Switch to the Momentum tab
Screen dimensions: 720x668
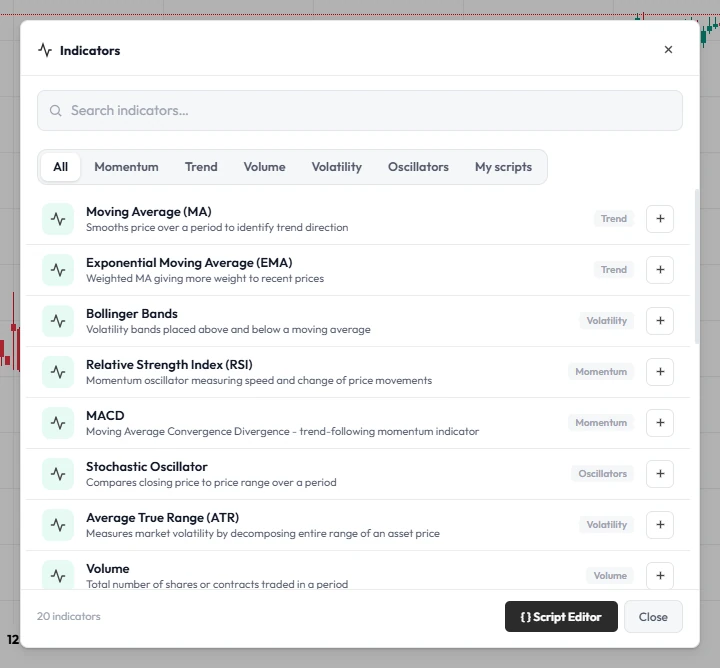(126, 167)
